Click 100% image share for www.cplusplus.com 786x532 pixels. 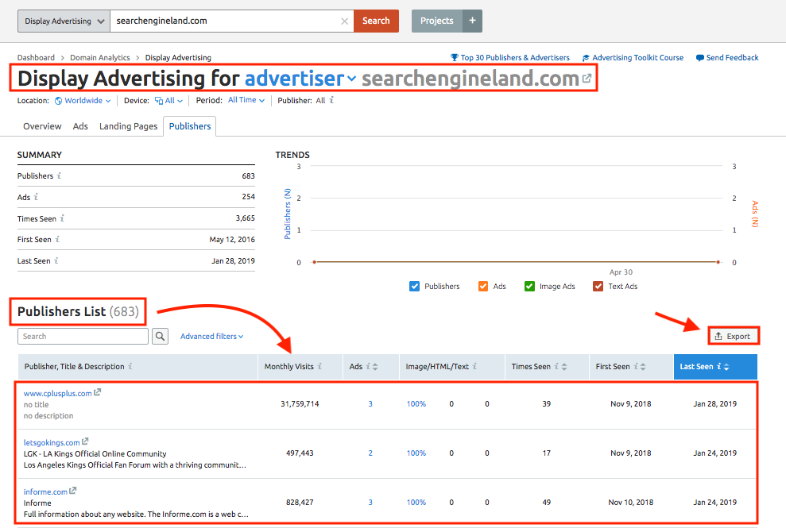[x=416, y=403]
